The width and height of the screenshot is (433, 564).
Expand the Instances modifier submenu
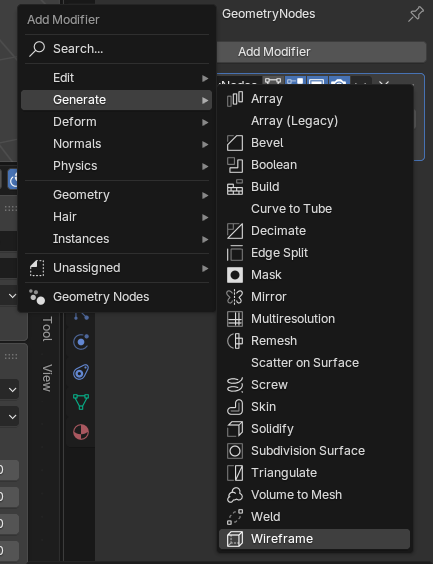117,239
